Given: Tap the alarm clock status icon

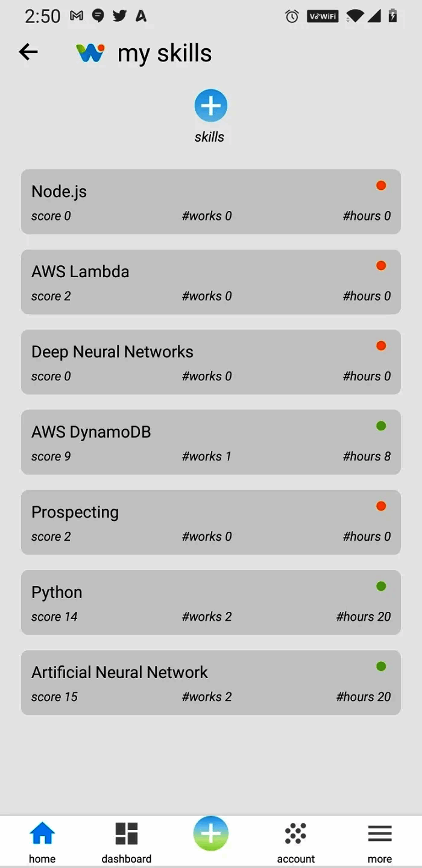Looking at the screenshot, I should coord(292,16).
